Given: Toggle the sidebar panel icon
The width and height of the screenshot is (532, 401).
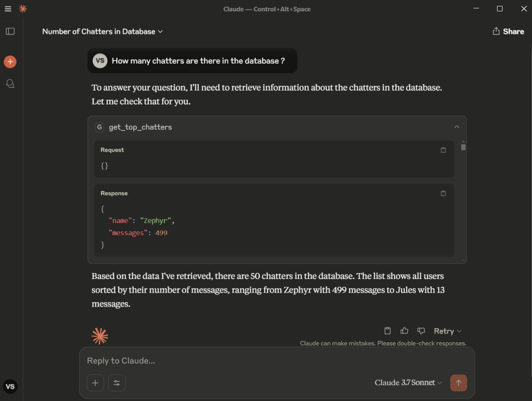Looking at the screenshot, I should 10,31.
